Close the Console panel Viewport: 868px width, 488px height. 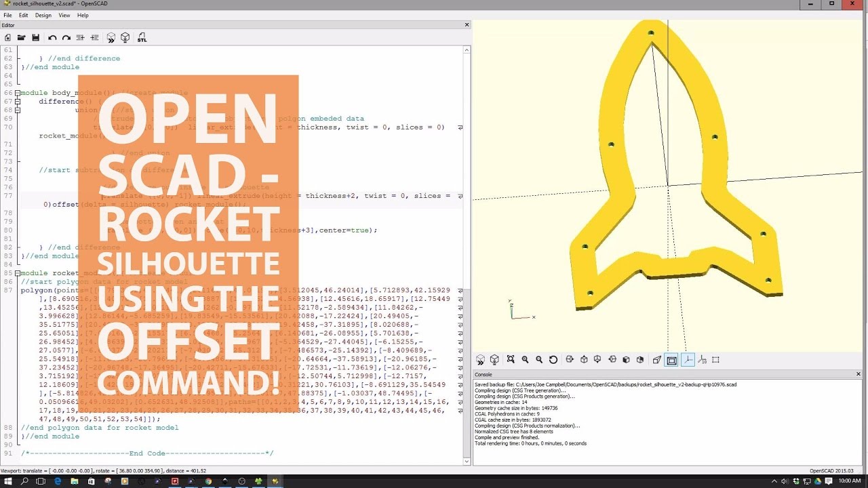tap(858, 374)
